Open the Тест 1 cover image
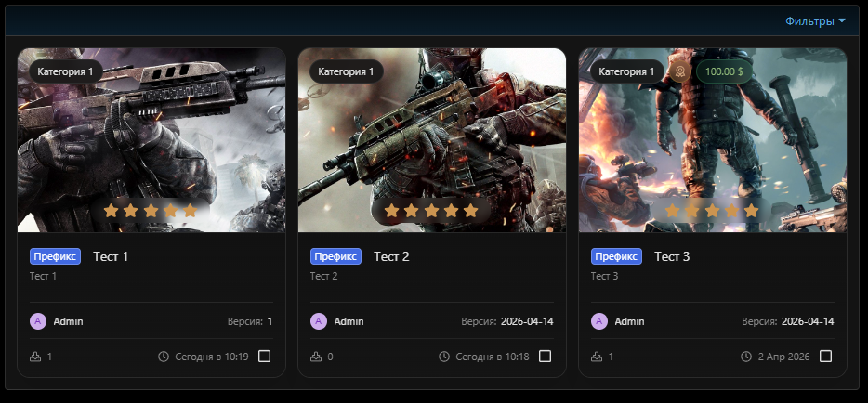 [151, 140]
